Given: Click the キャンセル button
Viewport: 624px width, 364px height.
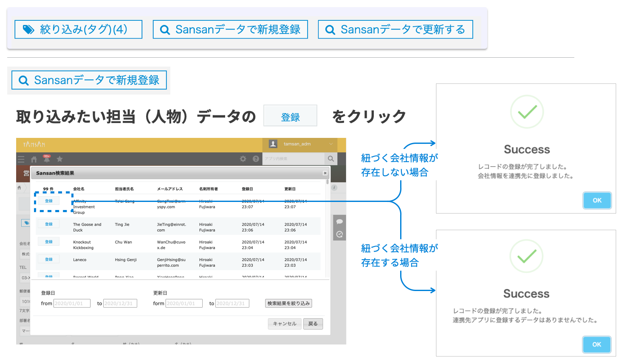Looking at the screenshot, I should point(285,324).
